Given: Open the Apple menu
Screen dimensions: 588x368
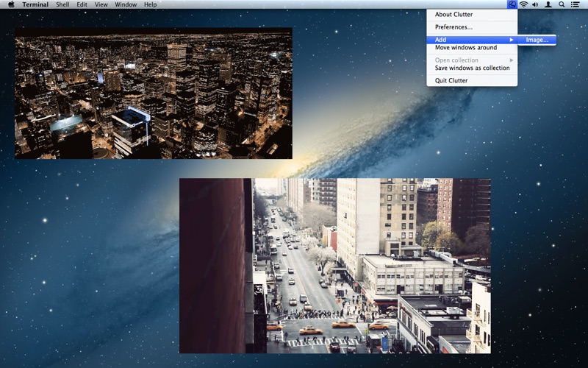Looking at the screenshot, I should (11, 4).
